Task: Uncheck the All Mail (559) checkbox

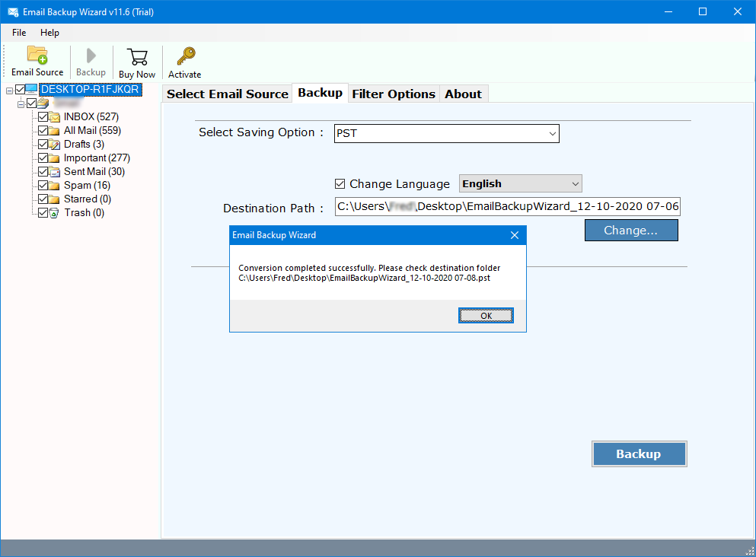Action: (x=43, y=131)
